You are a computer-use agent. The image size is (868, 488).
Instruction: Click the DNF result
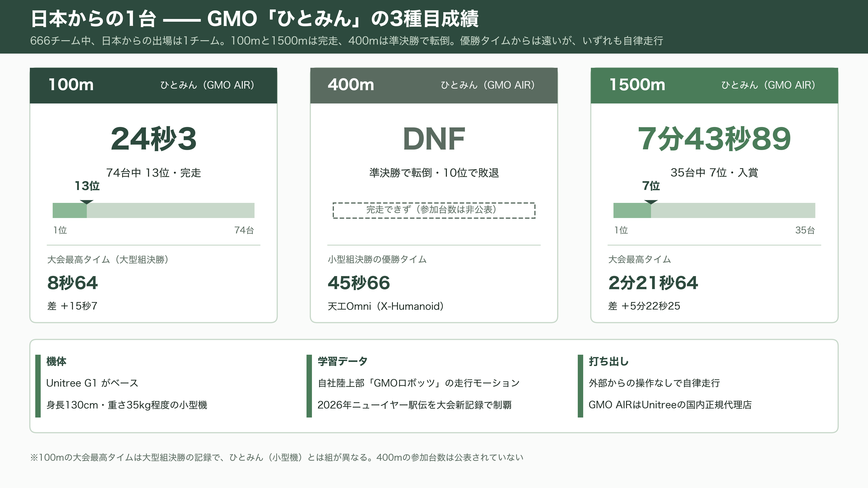coord(434,139)
